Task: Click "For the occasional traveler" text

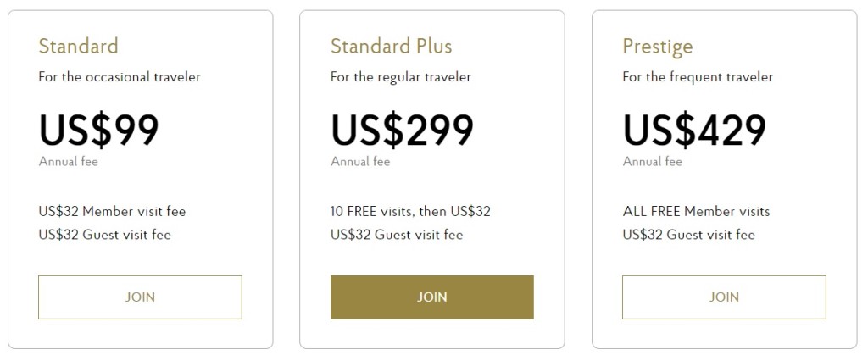Action: (x=120, y=77)
